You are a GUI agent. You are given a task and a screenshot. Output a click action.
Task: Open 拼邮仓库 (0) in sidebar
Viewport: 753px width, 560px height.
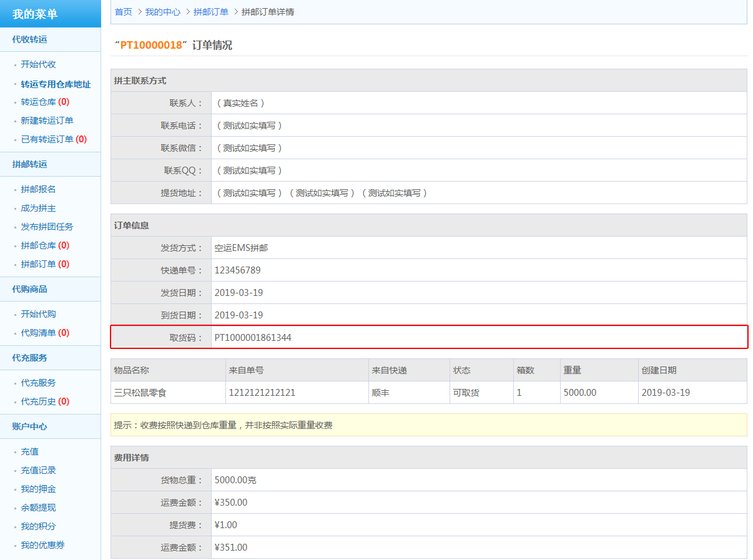[x=44, y=245]
